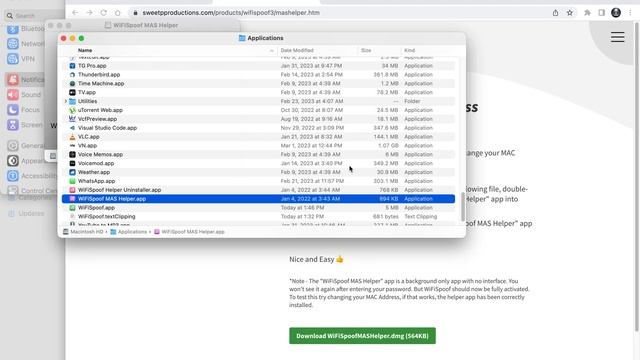The height and width of the screenshot is (360, 640).
Task: Click the Text Clipping kind cell
Action: click(420, 216)
